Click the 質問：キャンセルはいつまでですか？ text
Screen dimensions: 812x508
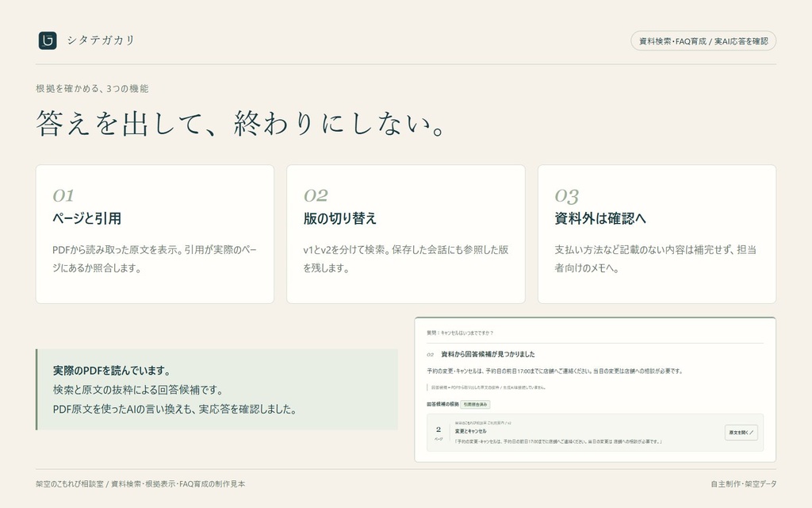point(460,333)
